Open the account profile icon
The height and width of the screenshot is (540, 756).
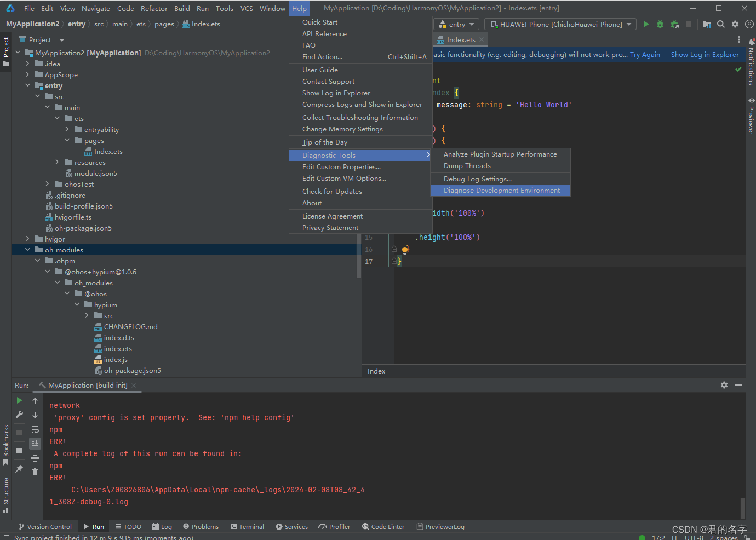click(x=749, y=24)
